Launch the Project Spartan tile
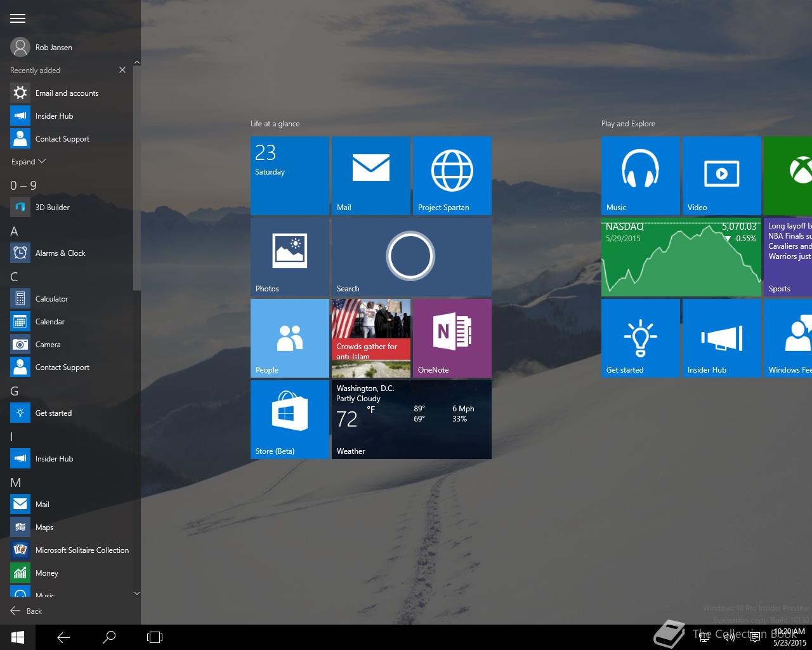The width and height of the screenshot is (812, 650). [452, 176]
